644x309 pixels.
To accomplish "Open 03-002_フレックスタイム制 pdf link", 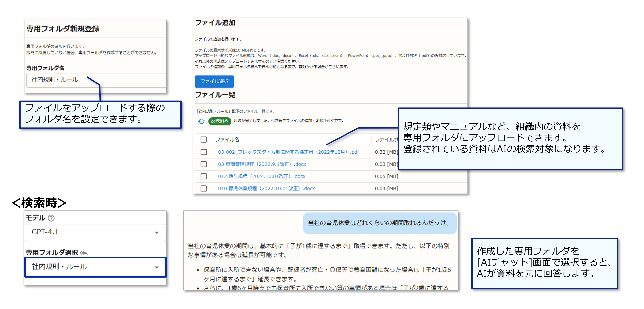I will [288, 152].
